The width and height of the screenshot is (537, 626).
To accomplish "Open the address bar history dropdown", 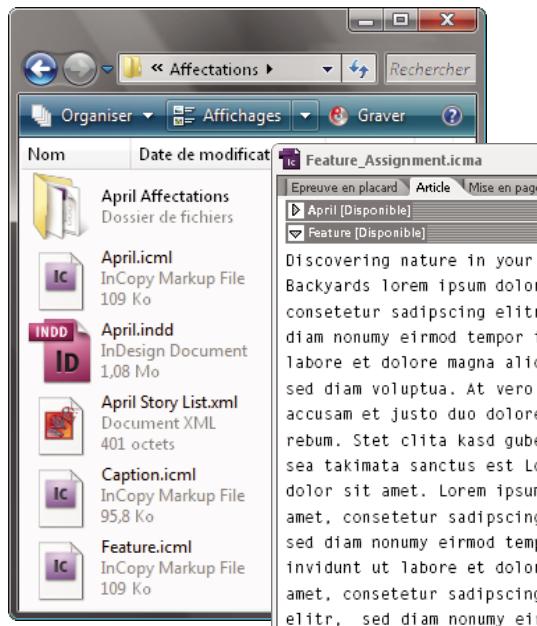I will click(x=327, y=69).
